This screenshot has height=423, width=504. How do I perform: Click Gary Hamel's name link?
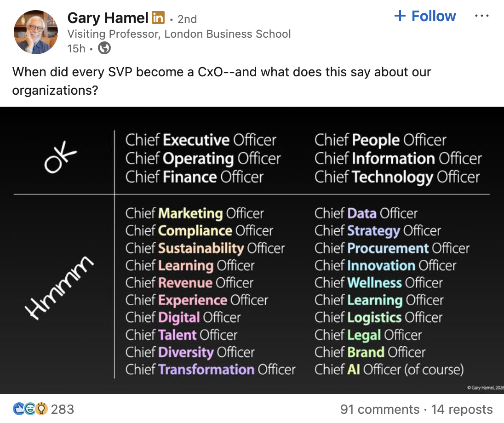point(108,17)
